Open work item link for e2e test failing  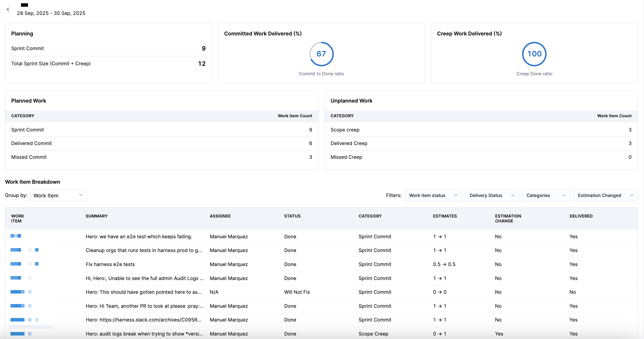(x=16, y=236)
